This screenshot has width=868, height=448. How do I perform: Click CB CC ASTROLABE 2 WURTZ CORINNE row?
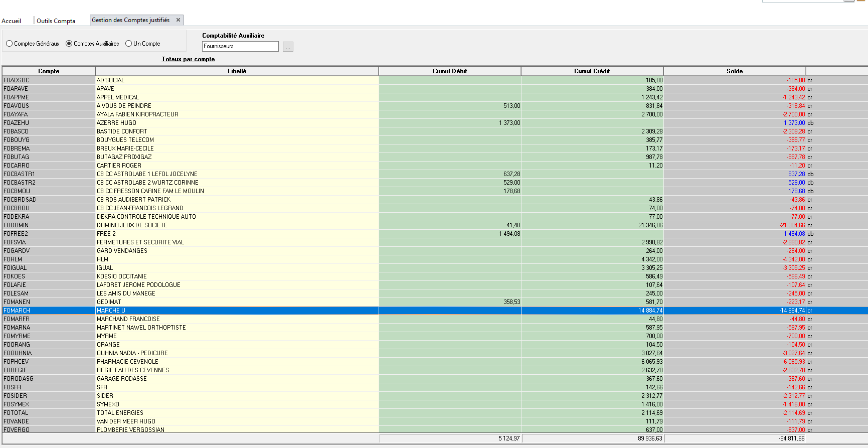[435, 183]
